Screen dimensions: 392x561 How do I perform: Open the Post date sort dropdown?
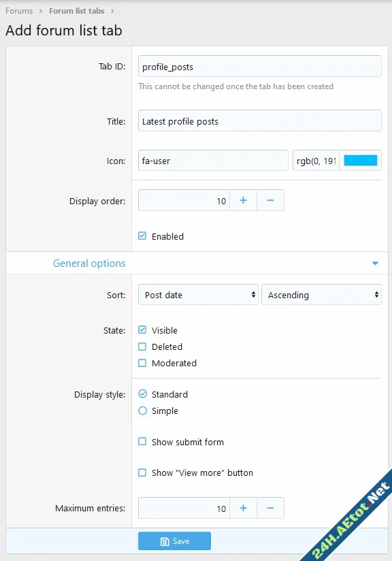click(197, 294)
